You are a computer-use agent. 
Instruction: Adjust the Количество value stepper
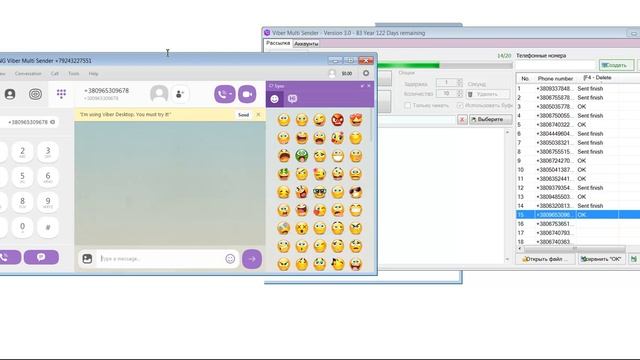click(x=460, y=93)
